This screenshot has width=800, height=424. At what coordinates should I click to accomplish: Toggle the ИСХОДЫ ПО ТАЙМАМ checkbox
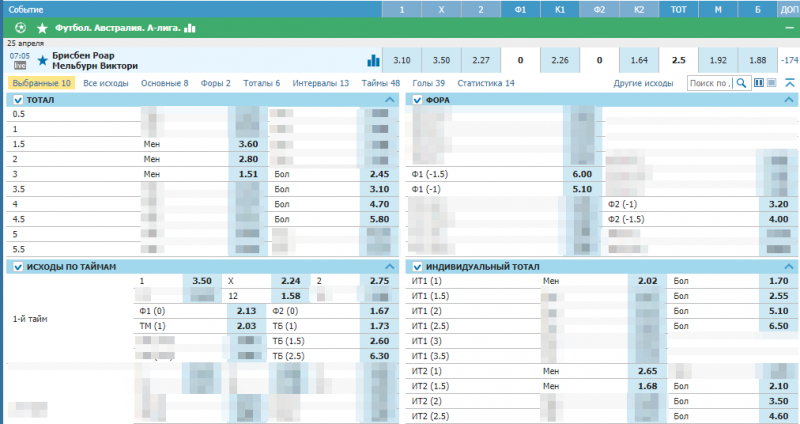click(17, 267)
